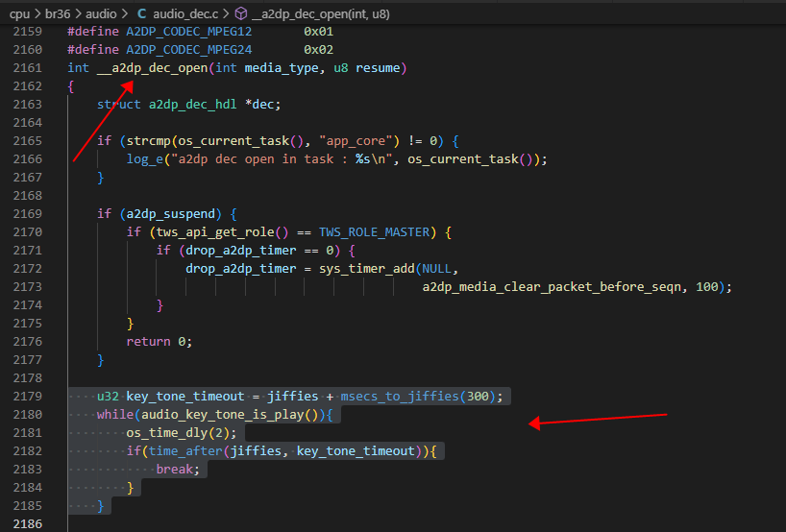Image resolution: width=786 pixels, height=532 pixels.
Task: Click __a2dp_dec_open function name on line 2161
Action: pos(153,68)
